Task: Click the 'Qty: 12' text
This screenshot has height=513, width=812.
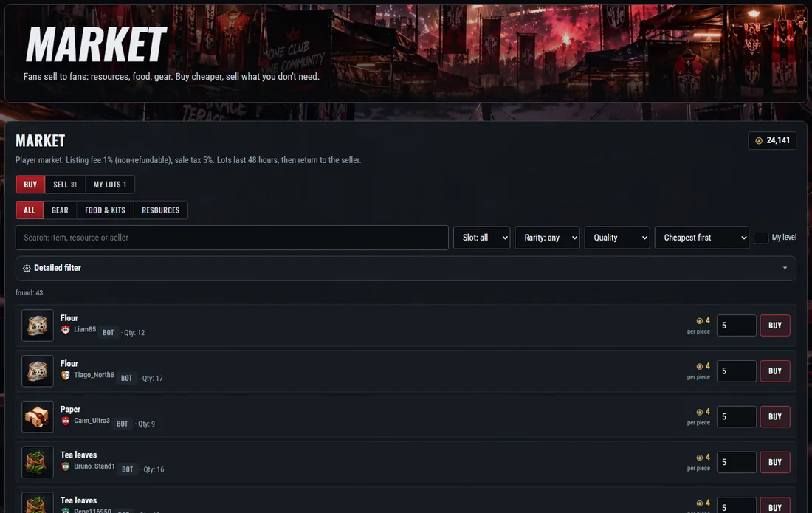Action: (134, 333)
